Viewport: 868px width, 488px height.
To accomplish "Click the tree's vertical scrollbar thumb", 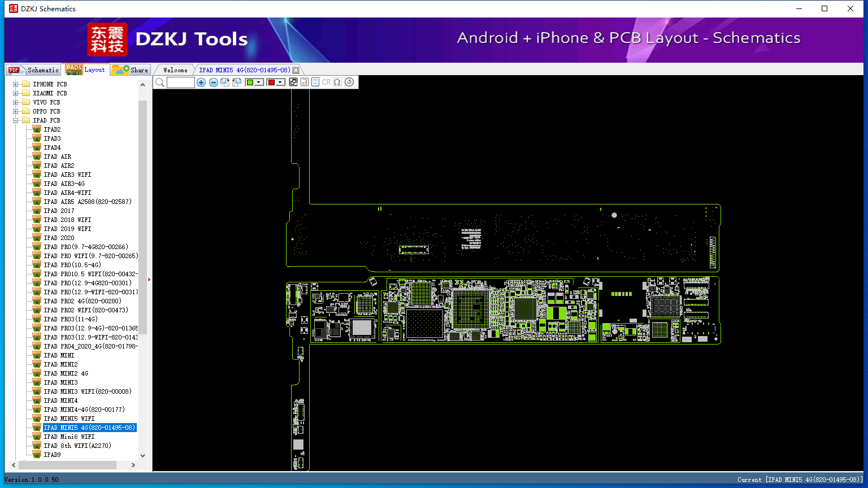I will click(x=142, y=217).
